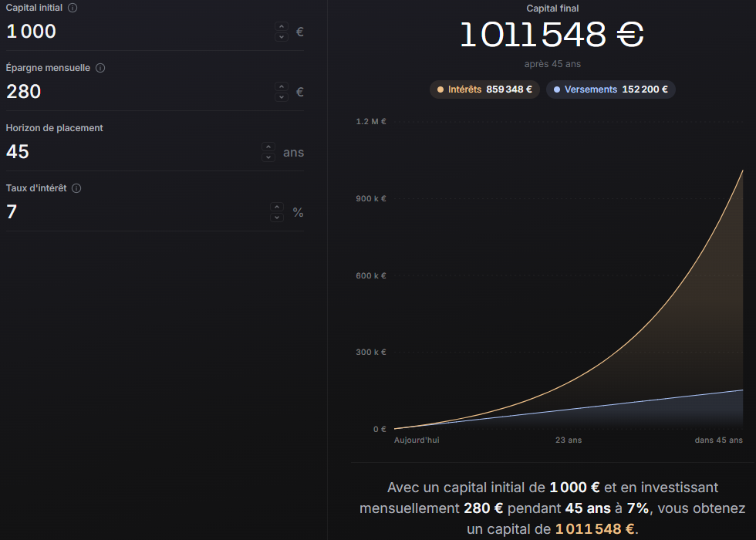Click the large Capital final amount 1 011 548 €
Image resolution: width=756 pixels, height=540 pixels.
552,35
